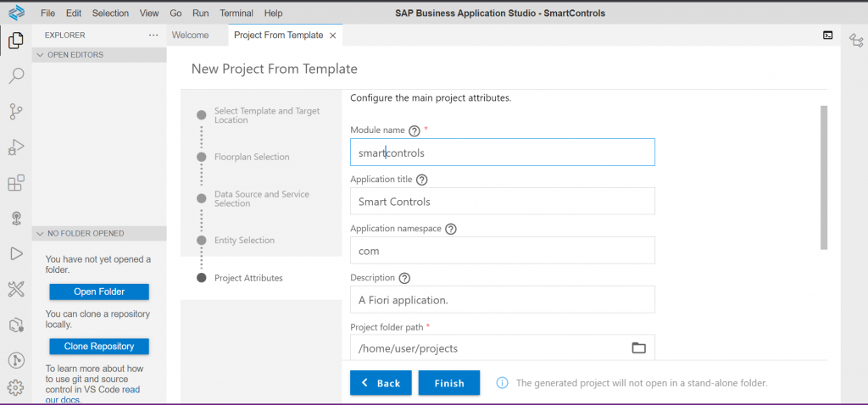Open the Edit menu

tap(73, 13)
